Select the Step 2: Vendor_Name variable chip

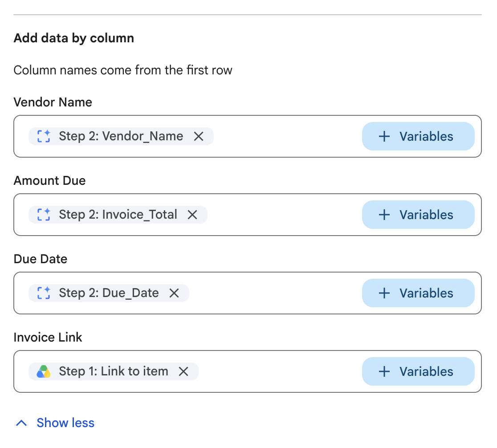tap(121, 136)
